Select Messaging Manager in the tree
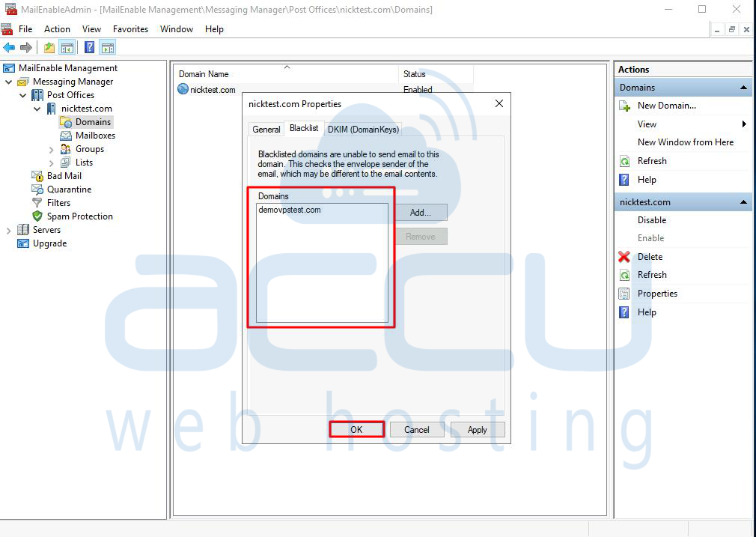Viewport: 756px width, 537px height. 73,82
